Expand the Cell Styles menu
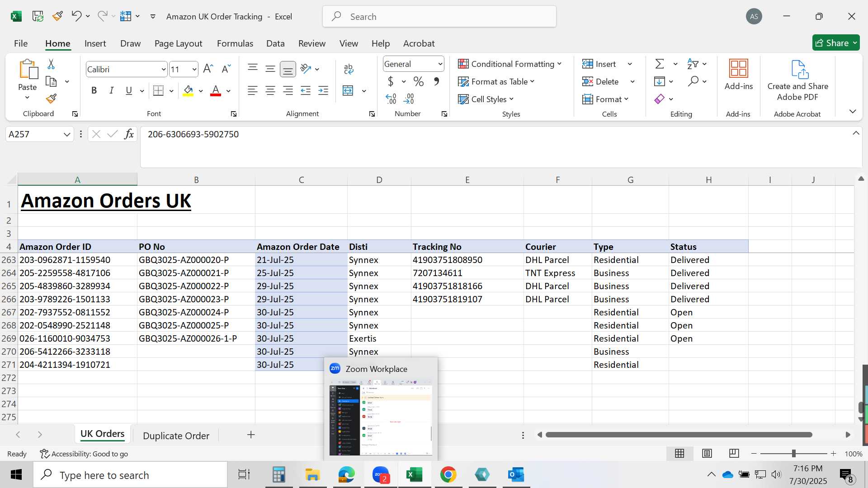 486,99
